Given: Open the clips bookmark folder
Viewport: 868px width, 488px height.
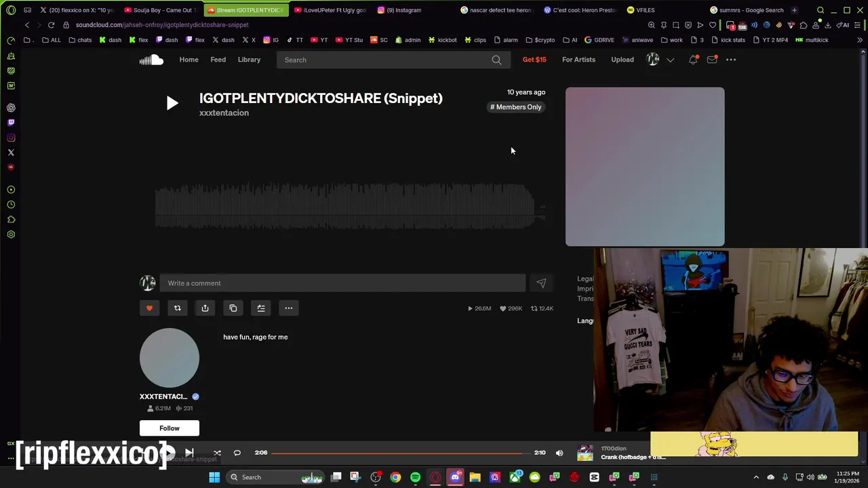Looking at the screenshot, I should point(475,40).
